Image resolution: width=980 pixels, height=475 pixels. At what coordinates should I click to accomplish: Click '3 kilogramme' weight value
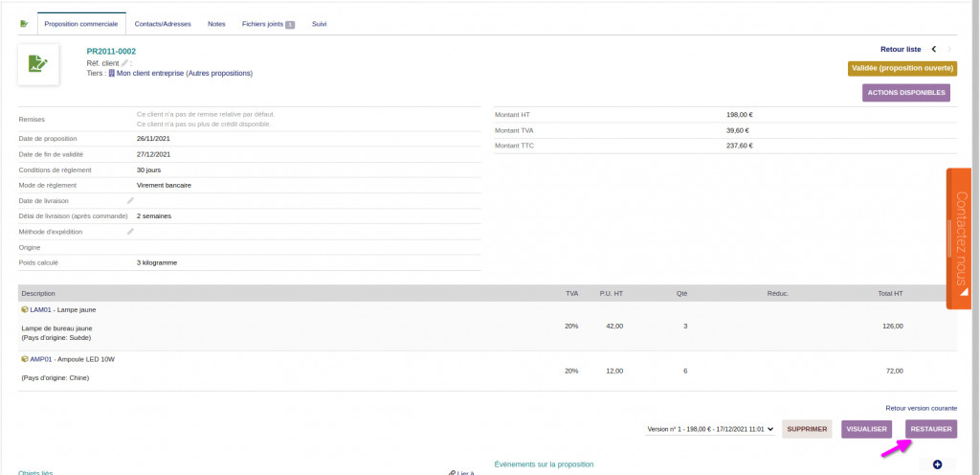tap(157, 262)
